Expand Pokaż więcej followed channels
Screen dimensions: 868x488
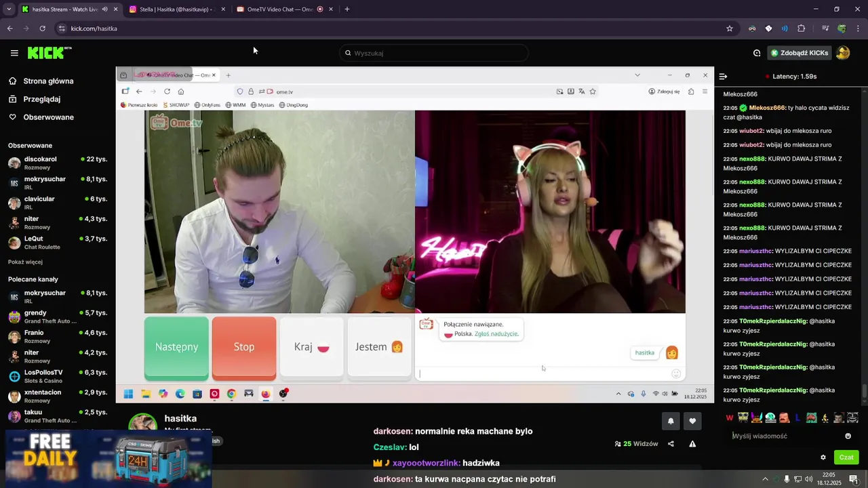coord(25,262)
